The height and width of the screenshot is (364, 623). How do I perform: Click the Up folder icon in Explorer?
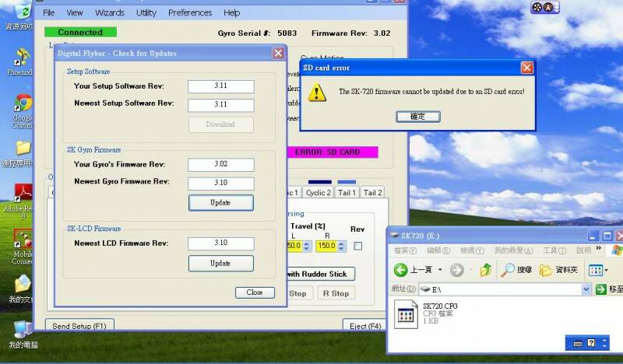pos(485,270)
